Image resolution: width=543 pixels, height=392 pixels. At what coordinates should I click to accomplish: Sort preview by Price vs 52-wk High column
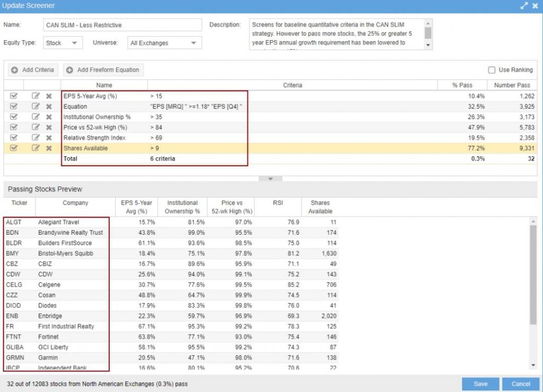click(232, 207)
